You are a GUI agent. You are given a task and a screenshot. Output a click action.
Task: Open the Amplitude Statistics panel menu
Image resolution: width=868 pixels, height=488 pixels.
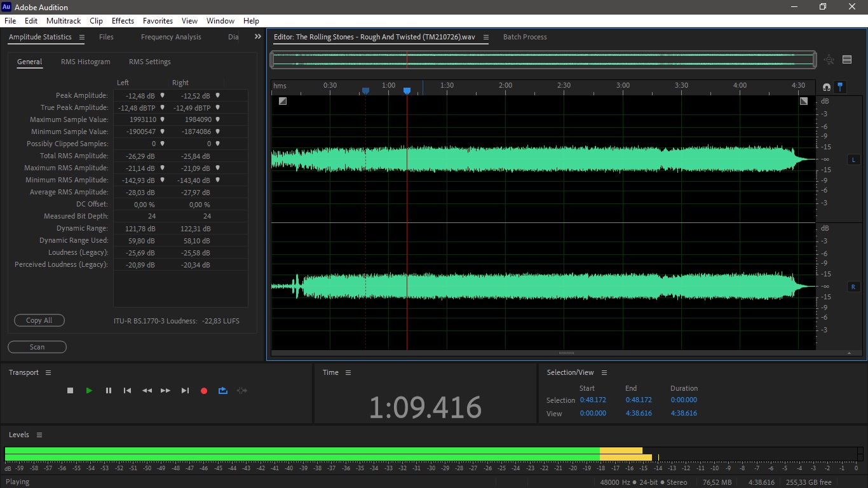(81, 37)
